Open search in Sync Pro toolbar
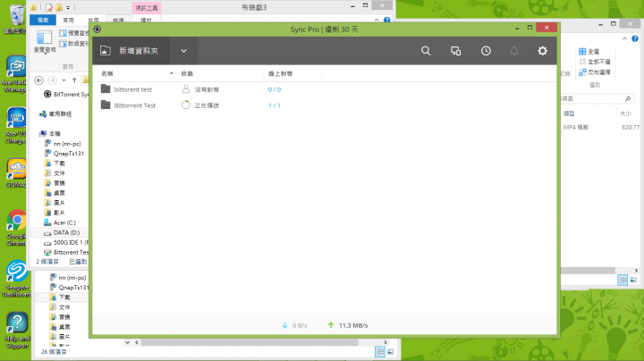Image resolution: width=644 pixels, height=361 pixels. 426,51
